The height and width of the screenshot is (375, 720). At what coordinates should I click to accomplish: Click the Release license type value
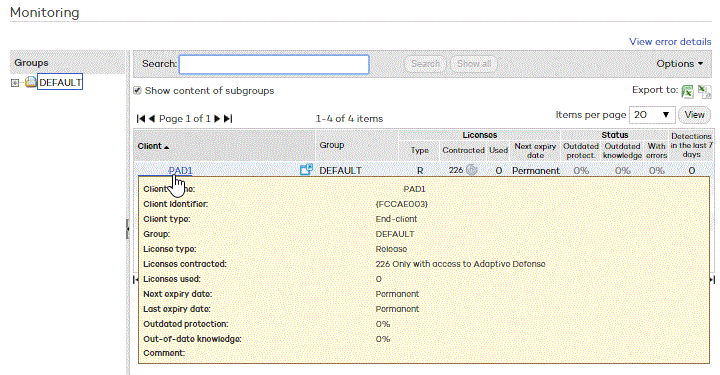(391, 249)
